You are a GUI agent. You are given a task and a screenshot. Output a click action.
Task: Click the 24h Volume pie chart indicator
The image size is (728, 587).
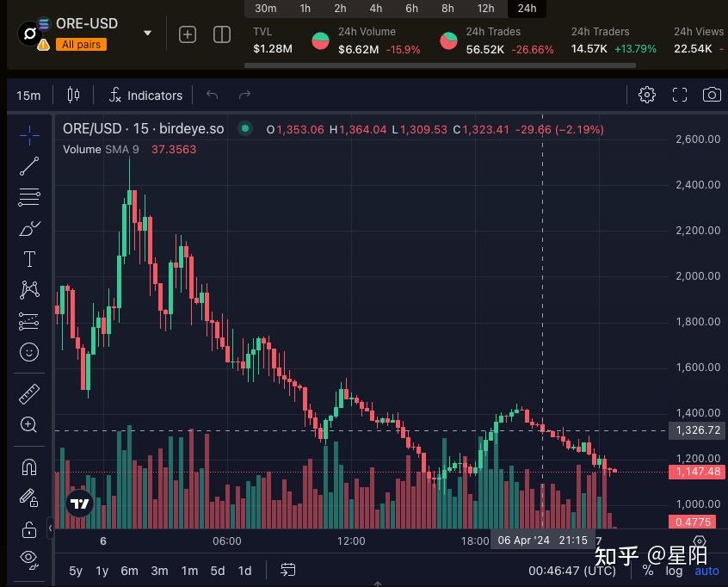320,40
